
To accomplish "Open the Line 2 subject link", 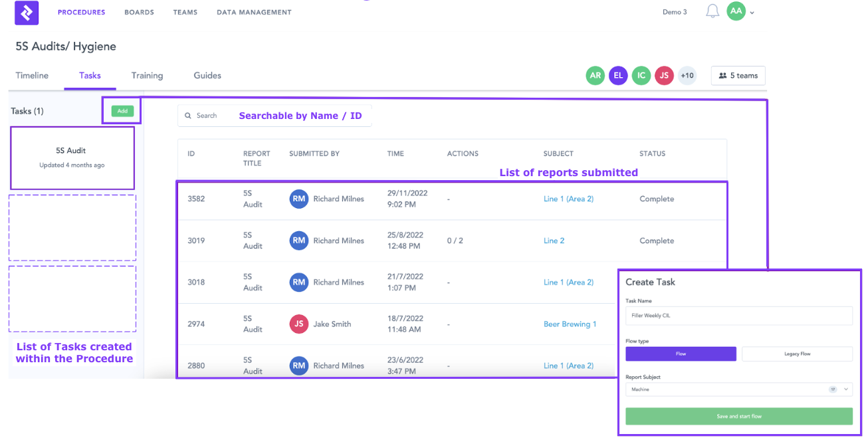I will tap(554, 240).
